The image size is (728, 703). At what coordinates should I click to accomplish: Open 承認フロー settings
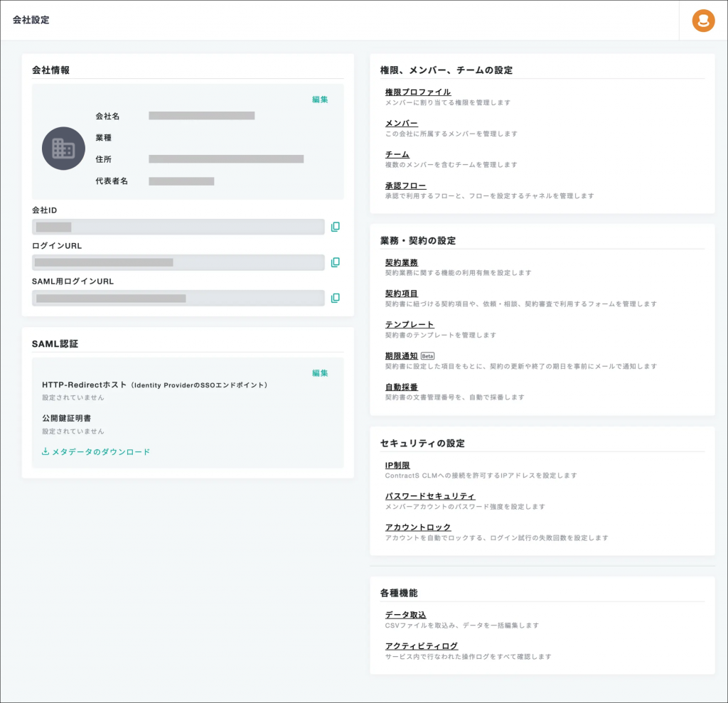point(405,186)
